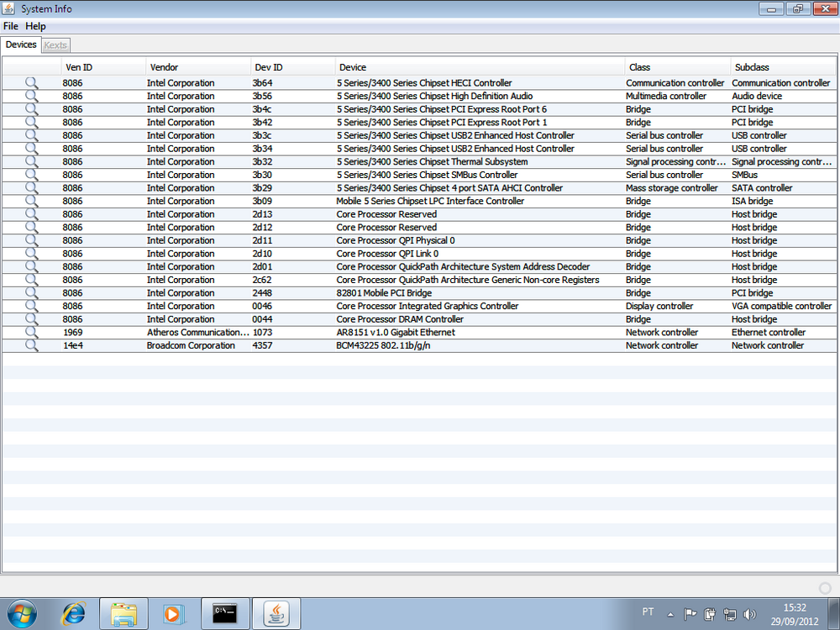Image resolution: width=840 pixels, height=630 pixels.
Task: Click magnifier icon for Integrated Graphics Controller row
Action: click(x=31, y=307)
